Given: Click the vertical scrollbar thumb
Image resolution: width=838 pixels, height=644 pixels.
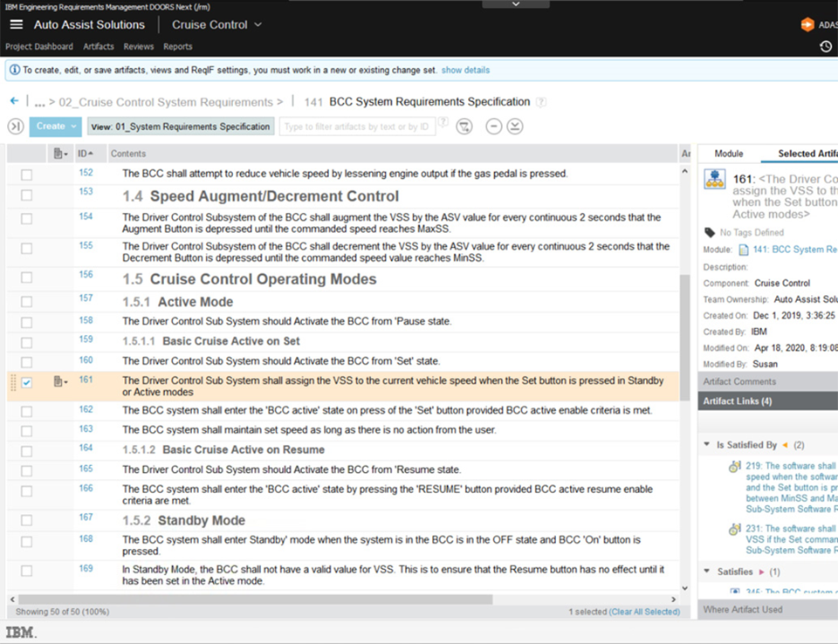Looking at the screenshot, I should pyautogui.click(x=684, y=336).
